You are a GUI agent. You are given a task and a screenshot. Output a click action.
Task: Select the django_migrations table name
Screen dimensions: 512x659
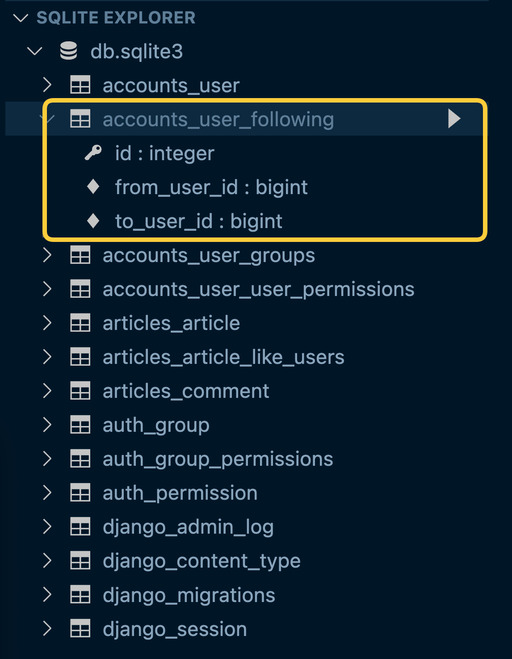coord(189,596)
